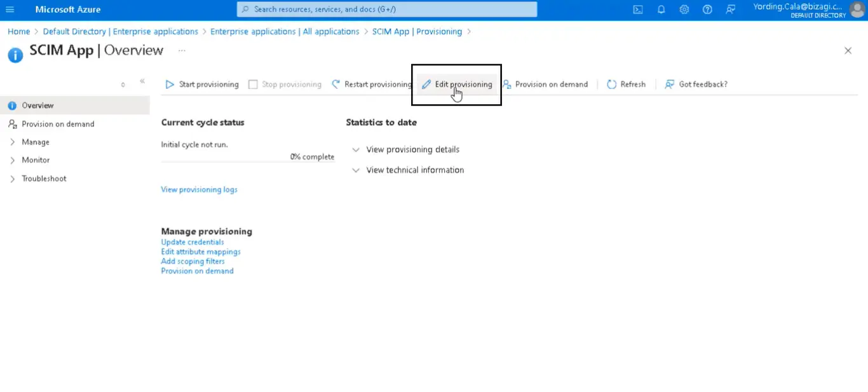Click Provision on demand in the toolbar
This screenshot has height=392, width=868.
click(545, 84)
